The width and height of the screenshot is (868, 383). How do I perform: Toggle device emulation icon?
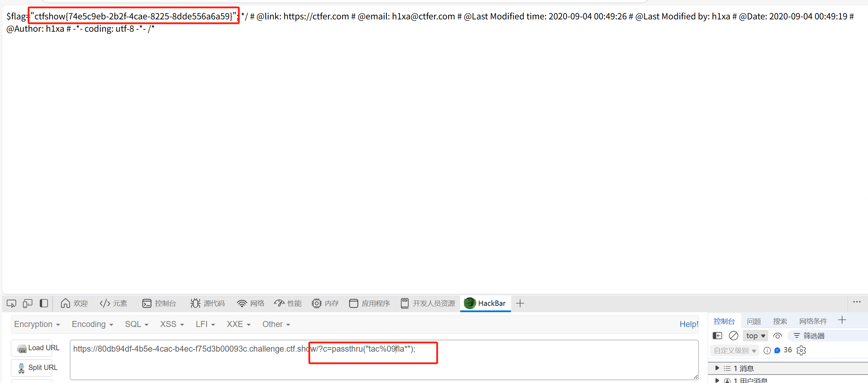tap(27, 303)
